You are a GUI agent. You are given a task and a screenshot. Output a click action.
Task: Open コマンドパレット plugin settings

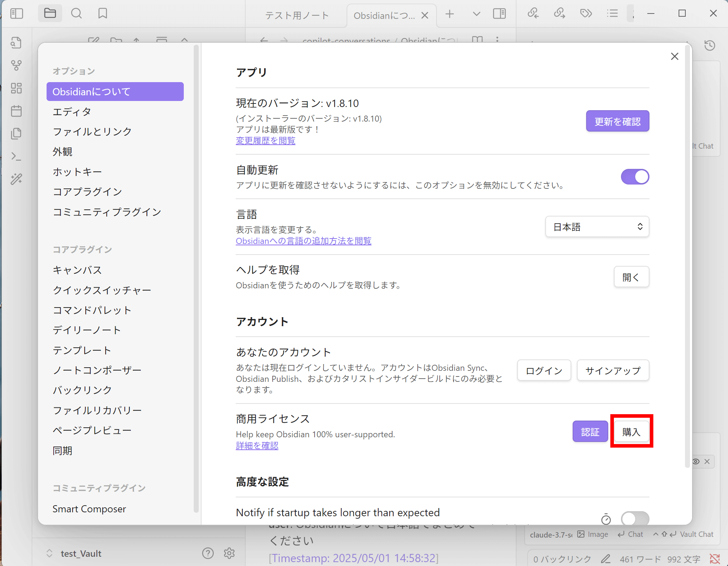(115, 310)
